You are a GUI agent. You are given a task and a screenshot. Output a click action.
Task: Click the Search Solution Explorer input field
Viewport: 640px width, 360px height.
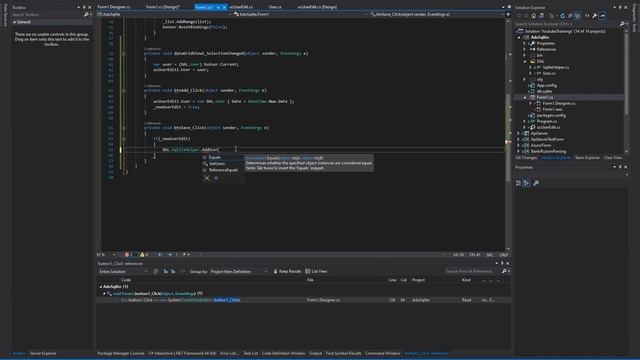(567, 24)
